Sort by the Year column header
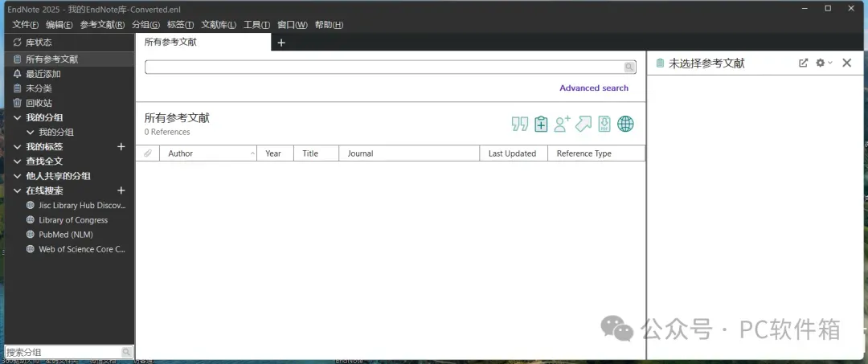Screen dimensions: 868x364 click(x=275, y=153)
